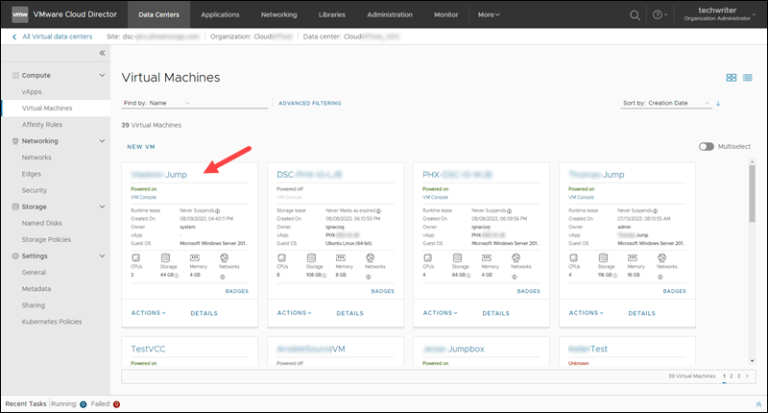Open ADVANCED FILTERING options
Screen dimensions: 768x413
pyautogui.click(x=310, y=103)
